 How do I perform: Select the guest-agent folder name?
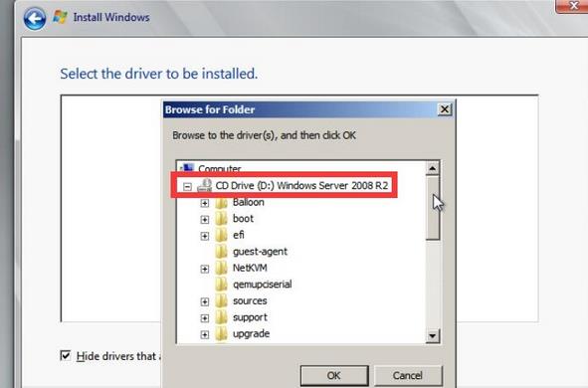point(260,252)
